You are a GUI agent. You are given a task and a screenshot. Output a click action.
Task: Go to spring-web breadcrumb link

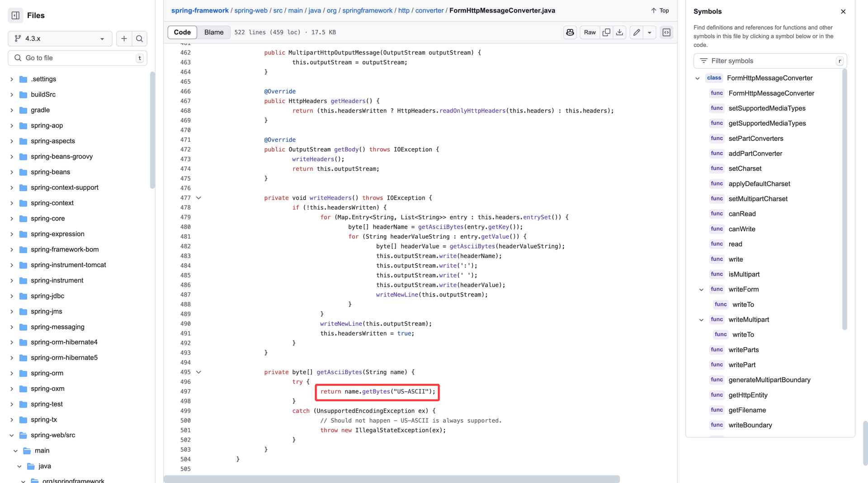pyautogui.click(x=251, y=10)
